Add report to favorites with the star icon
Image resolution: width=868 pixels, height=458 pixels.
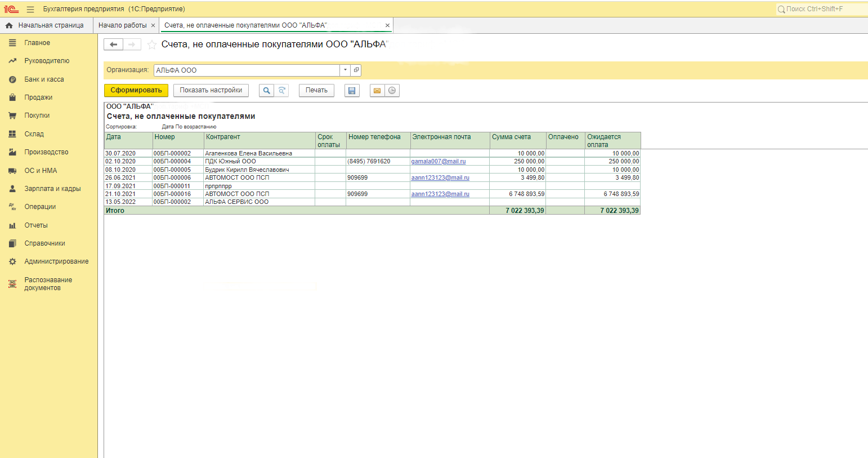tap(151, 45)
